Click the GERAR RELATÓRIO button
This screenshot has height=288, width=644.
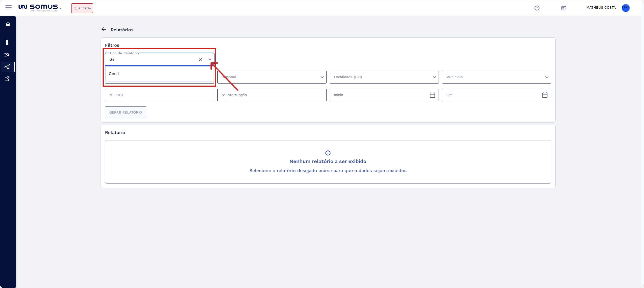(x=125, y=112)
